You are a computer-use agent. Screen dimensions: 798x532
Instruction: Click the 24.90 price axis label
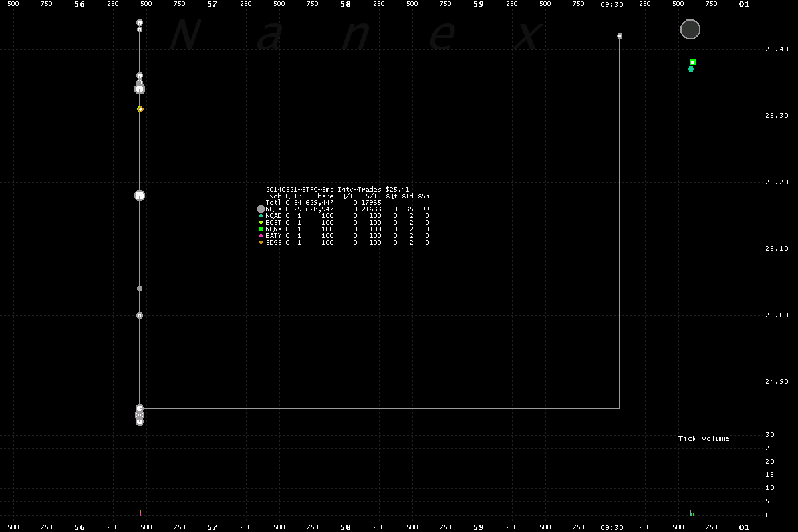point(777,382)
